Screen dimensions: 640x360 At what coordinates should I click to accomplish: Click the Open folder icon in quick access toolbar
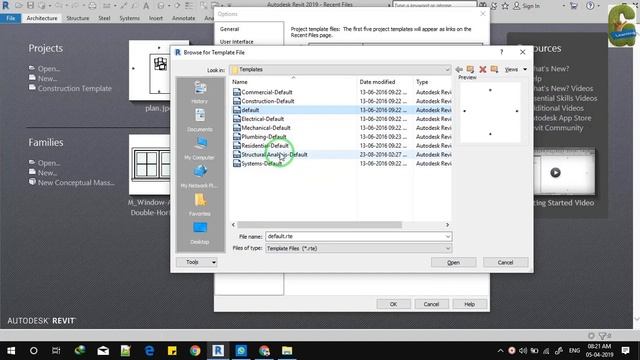(18, 5)
